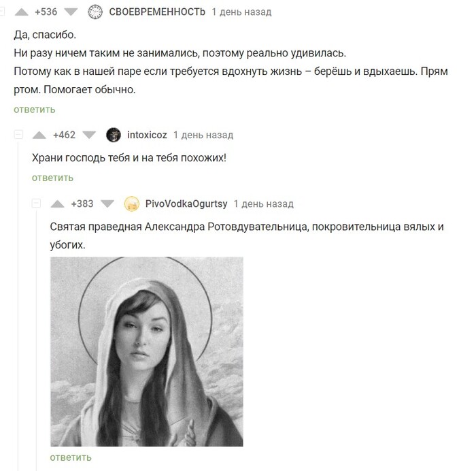Downvote the СВОЕВРЕМЕННОСТЬ comment with +536
This screenshot has width=476, height=471.
point(71,12)
